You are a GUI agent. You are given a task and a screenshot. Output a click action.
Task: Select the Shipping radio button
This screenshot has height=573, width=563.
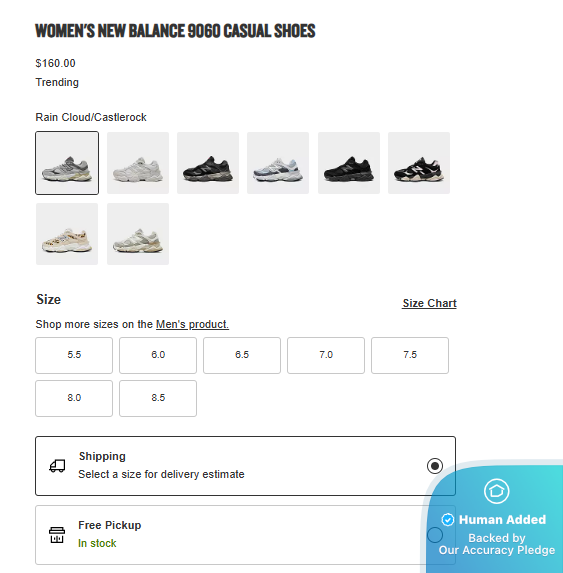point(435,466)
